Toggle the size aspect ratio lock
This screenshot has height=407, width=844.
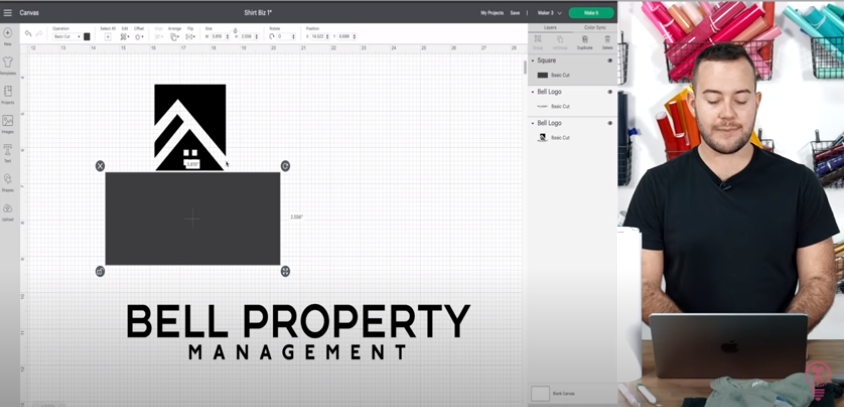235,31
